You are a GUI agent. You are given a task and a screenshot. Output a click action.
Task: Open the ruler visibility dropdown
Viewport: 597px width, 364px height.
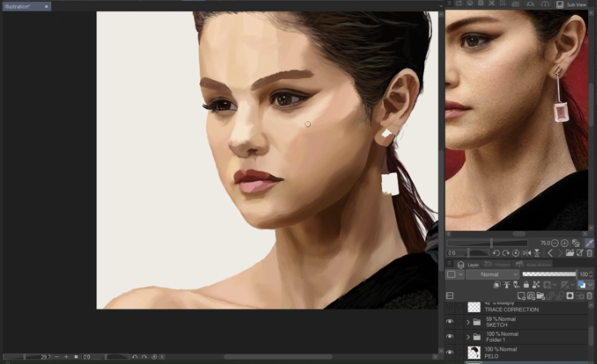tap(573, 285)
